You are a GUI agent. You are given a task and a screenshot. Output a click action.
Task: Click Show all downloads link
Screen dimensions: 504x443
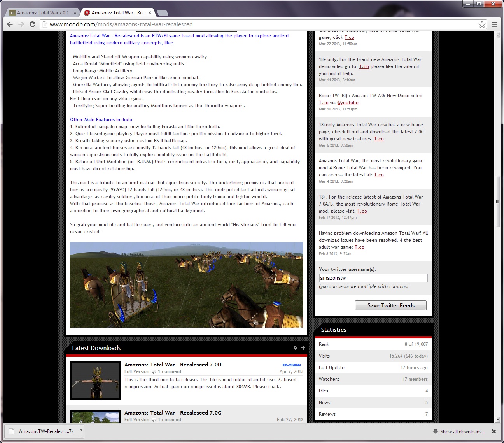pyautogui.click(x=462, y=432)
